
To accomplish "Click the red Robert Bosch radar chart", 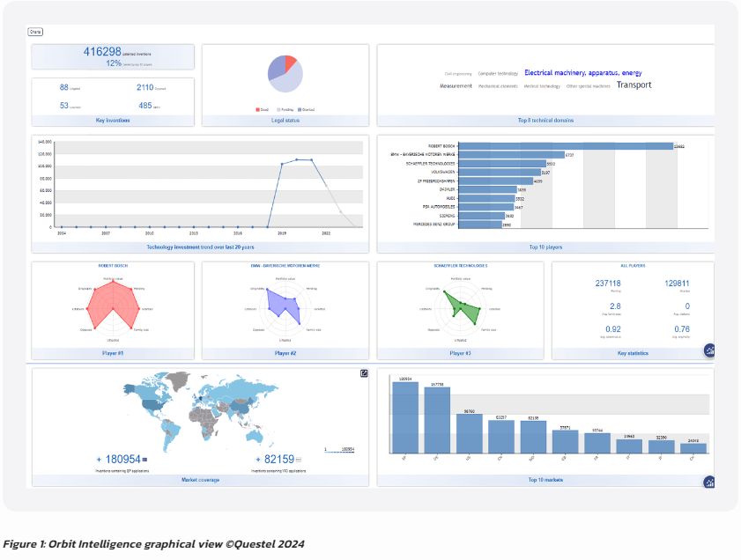I will (x=114, y=305).
